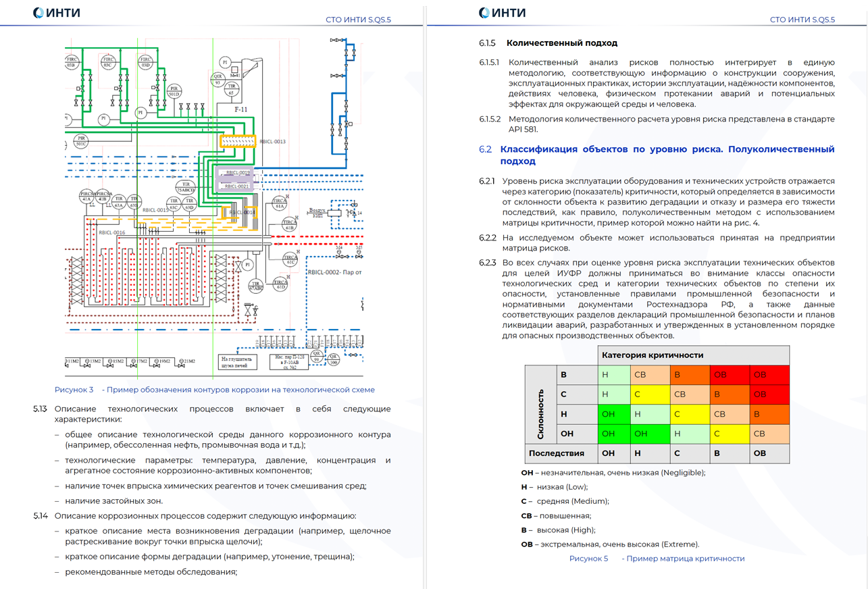The height and width of the screenshot is (589, 868).
Task: Click the F-11 equipment label
Action: click(240, 109)
